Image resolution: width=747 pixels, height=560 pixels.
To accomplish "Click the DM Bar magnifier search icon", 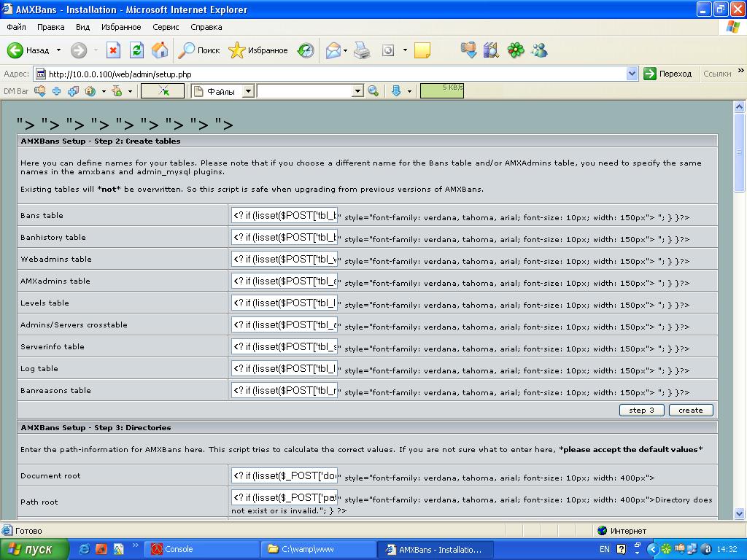I will (x=373, y=91).
